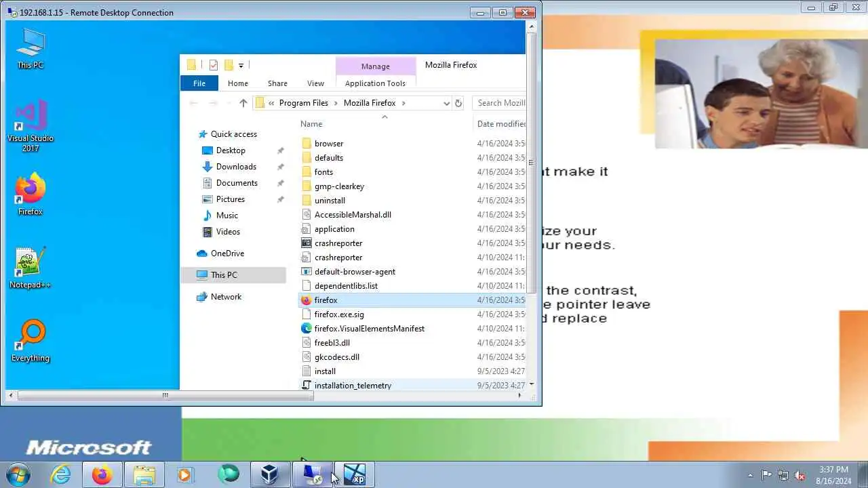The image size is (868, 488).
Task: Launch Internet Explorer from taskbar
Action: point(60,474)
